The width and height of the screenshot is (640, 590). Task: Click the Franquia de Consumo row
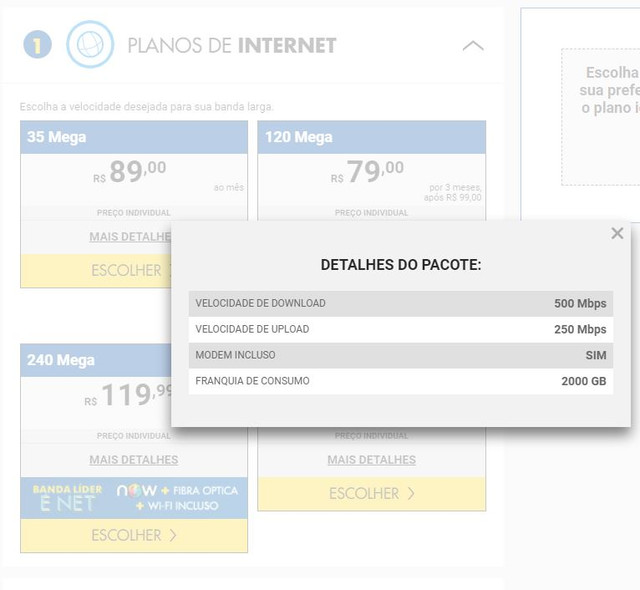pyautogui.click(x=401, y=381)
